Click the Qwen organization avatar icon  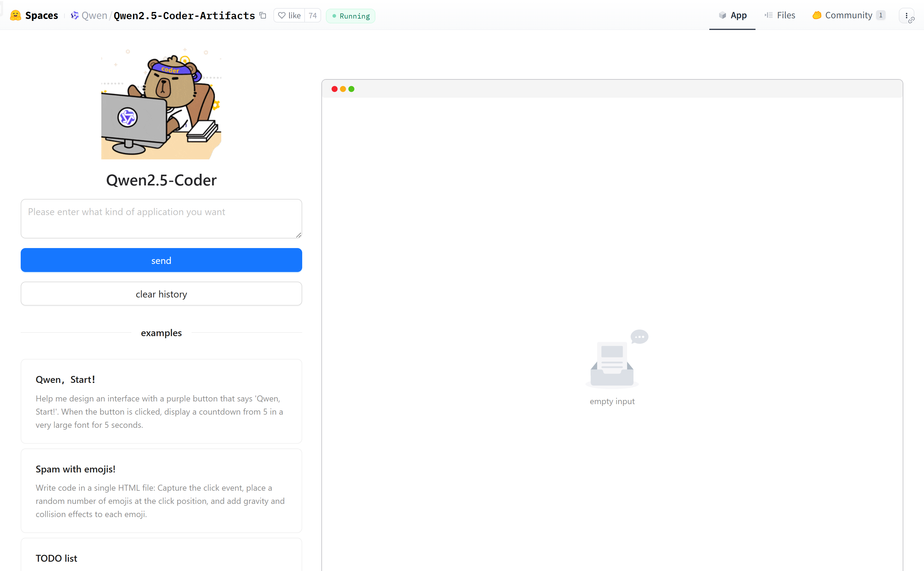coord(75,16)
